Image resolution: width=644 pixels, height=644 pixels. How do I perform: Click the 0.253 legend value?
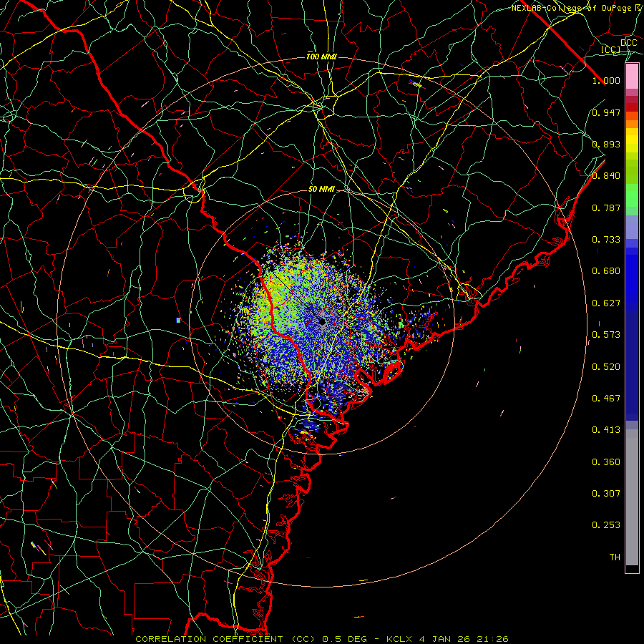[x=606, y=525]
